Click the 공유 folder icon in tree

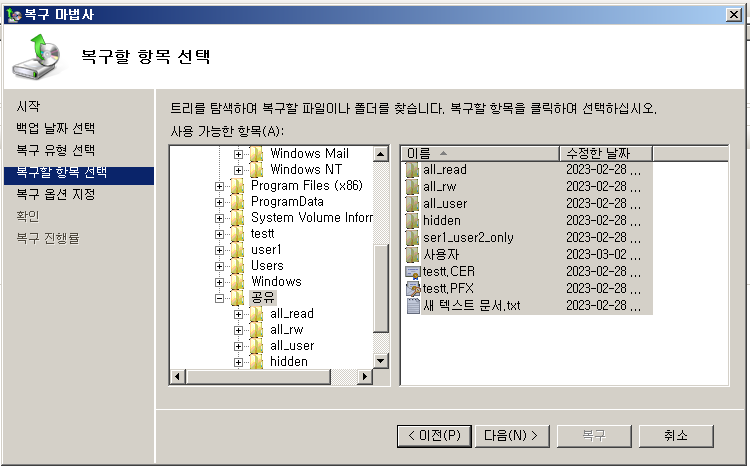238,298
